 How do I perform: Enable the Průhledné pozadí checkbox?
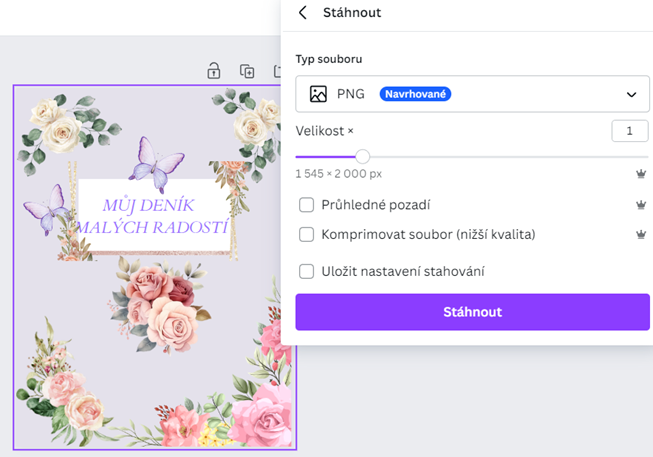pos(307,205)
